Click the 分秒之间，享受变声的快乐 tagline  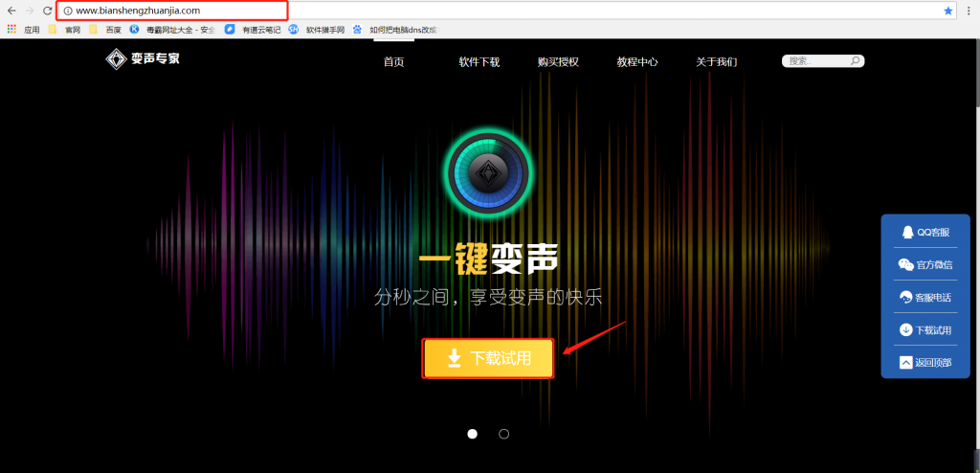point(488,297)
